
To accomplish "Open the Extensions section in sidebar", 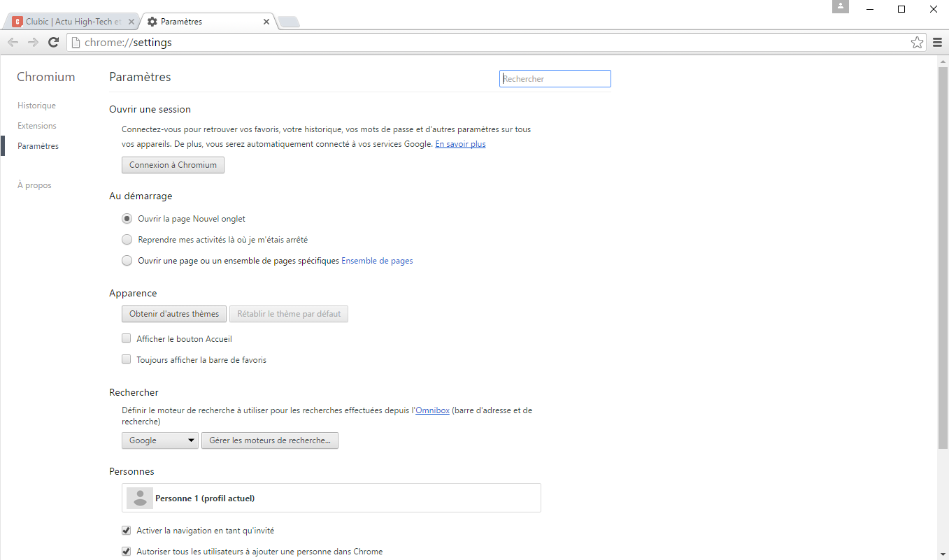I will coord(36,125).
